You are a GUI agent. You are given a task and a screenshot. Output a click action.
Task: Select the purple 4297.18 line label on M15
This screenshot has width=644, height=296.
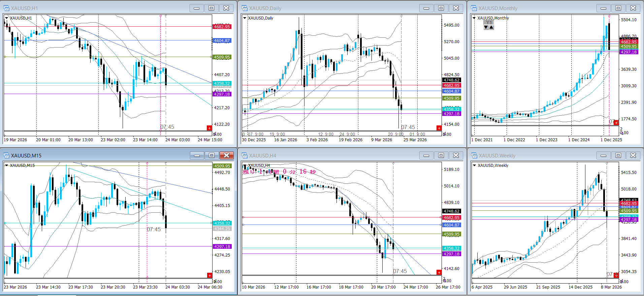click(x=222, y=246)
